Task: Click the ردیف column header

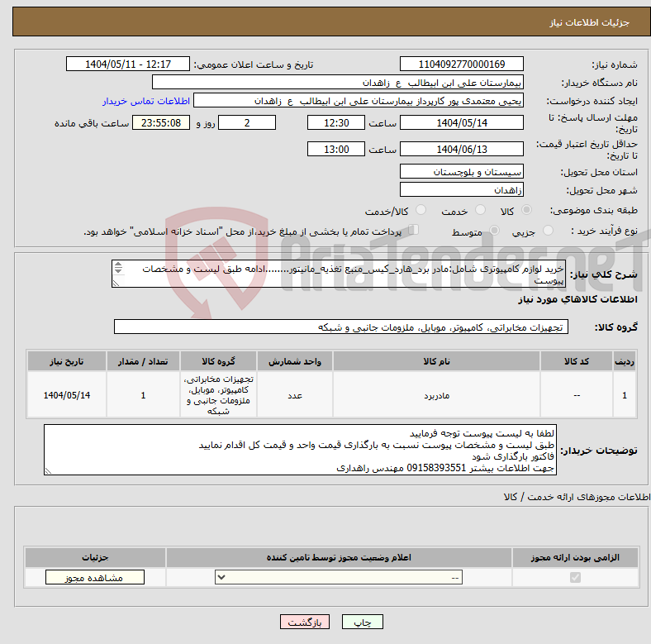Action: [x=625, y=361]
